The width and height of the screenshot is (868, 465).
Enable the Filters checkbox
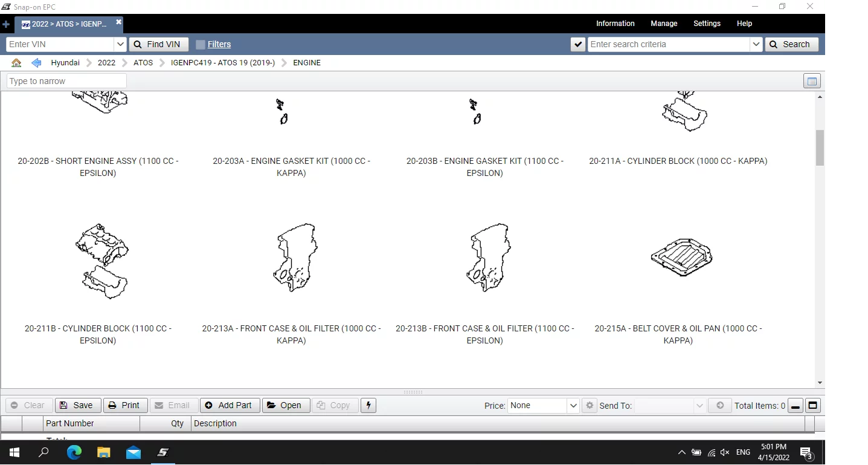click(x=201, y=45)
